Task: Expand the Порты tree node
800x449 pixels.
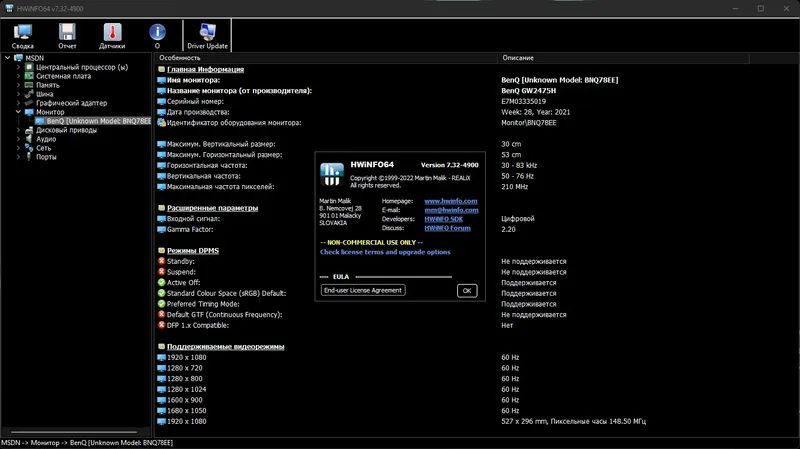Action: point(18,157)
